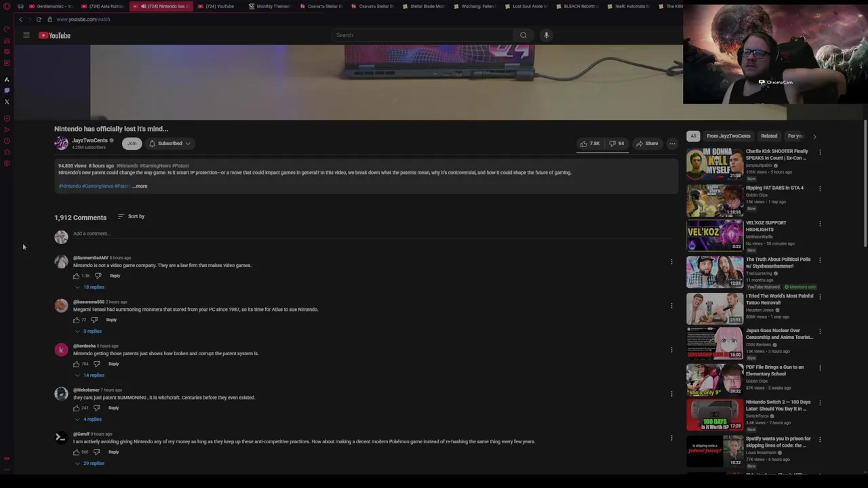Like the Megami Tensei comment
The width and height of the screenshot is (868, 488).
click(x=76, y=320)
